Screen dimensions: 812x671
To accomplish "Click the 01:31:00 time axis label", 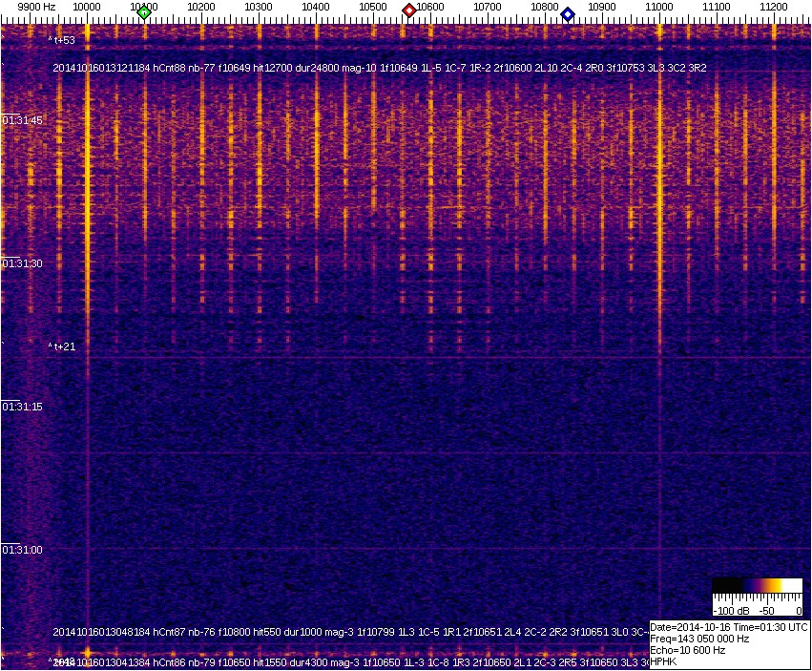I will 21,550.
